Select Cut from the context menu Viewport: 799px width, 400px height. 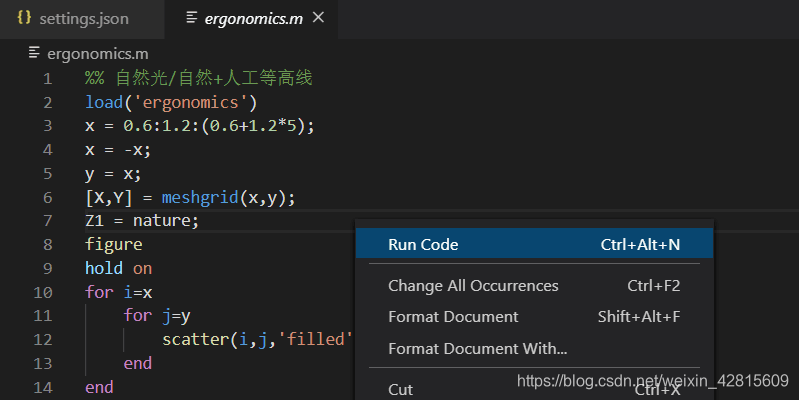534,389
